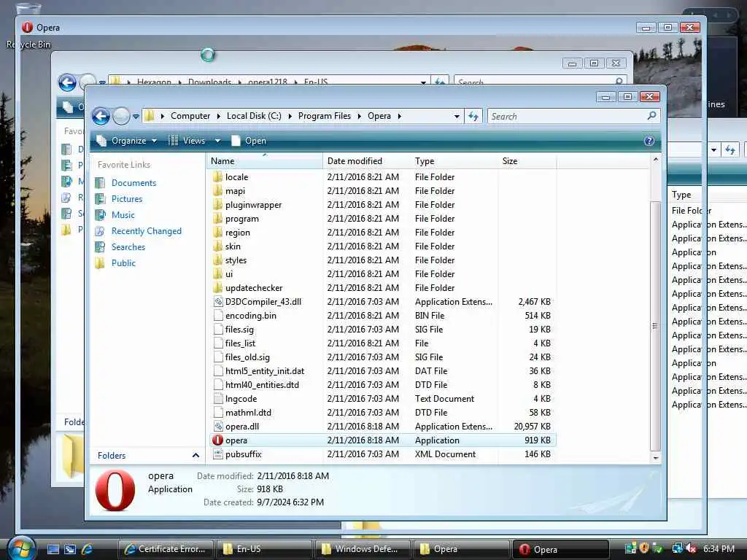Expand the arrow after Opera in breadcrumb

click(x=399, y=116)
